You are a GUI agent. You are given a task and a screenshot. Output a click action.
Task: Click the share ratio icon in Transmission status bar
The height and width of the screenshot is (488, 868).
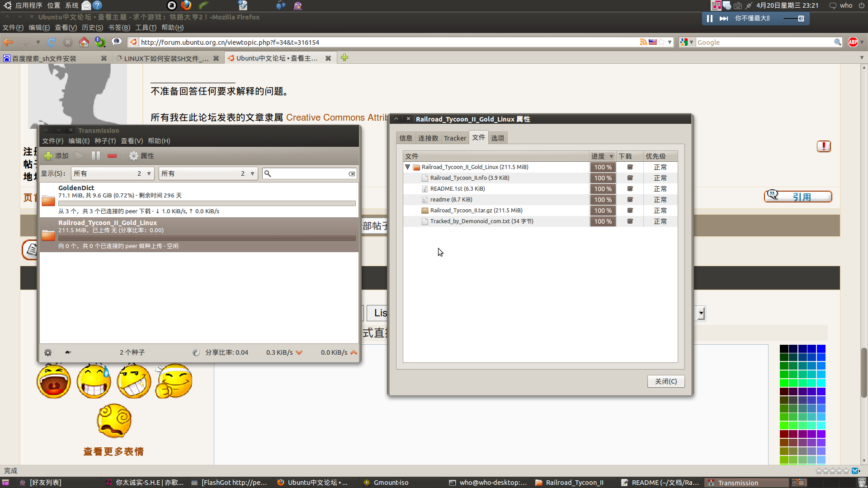[x=196, y=352]
